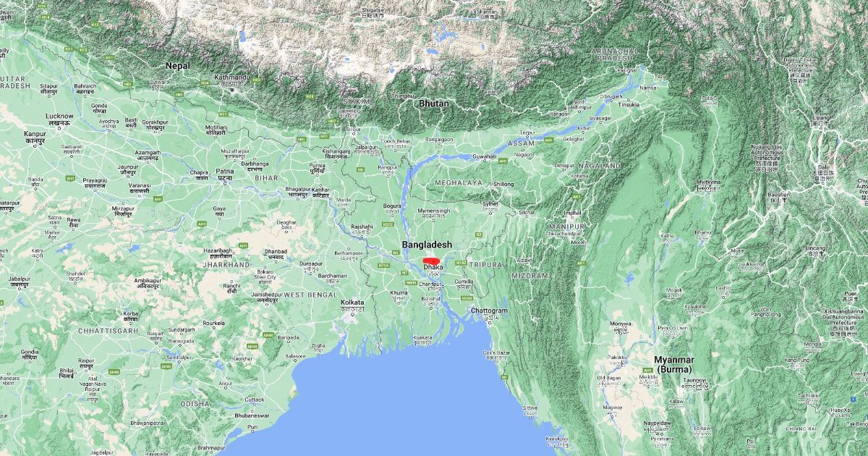Click the N5 shield near Rangpur
Screen dimensions: 868x456
(x=360, y=169)
